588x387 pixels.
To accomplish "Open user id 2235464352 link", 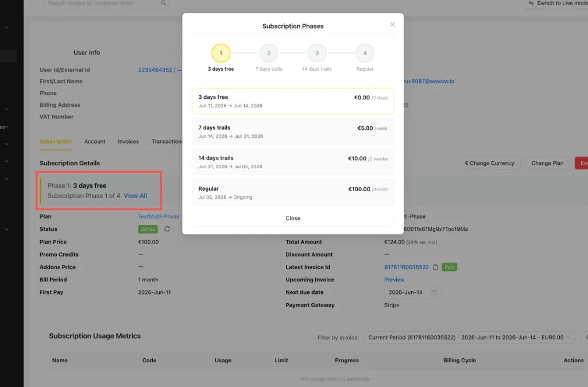I will pyautogui.click(x=155, y=69).
